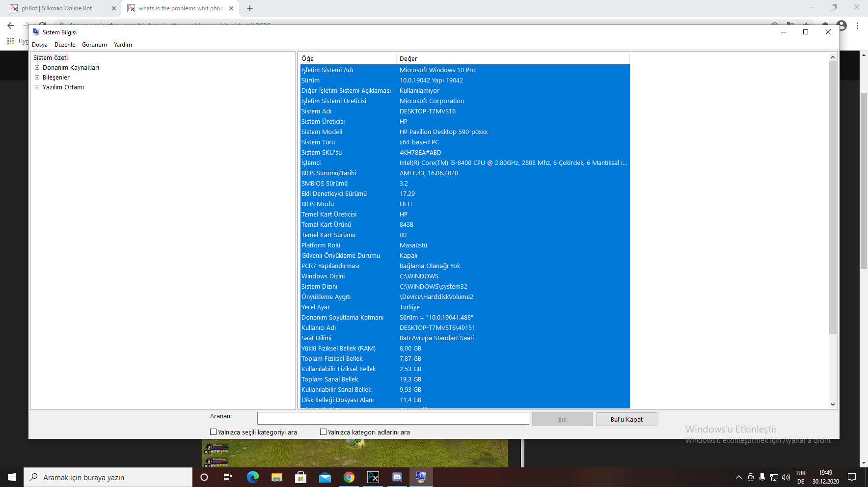Open Microsoft Edge from the taskbar
Viewport: 868px width, 487px height.
252,477
